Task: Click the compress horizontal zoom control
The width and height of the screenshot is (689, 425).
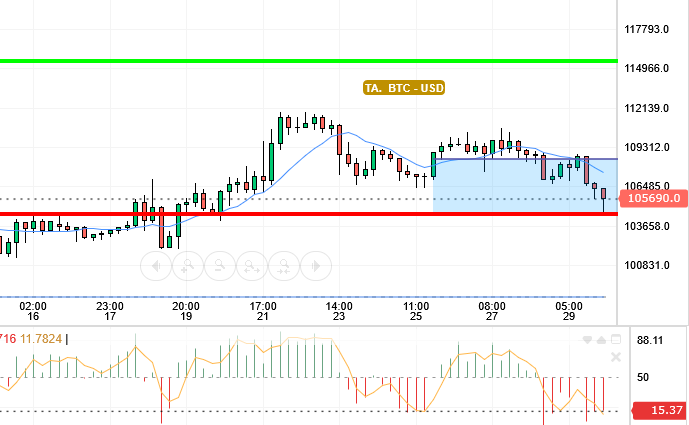Action: click(284, 266)
